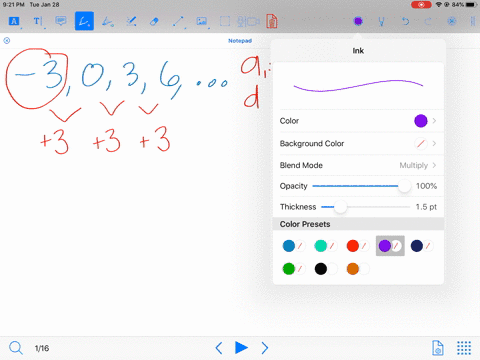Tap the Notepad document title
Screen dimensions: 480x360
240,41
